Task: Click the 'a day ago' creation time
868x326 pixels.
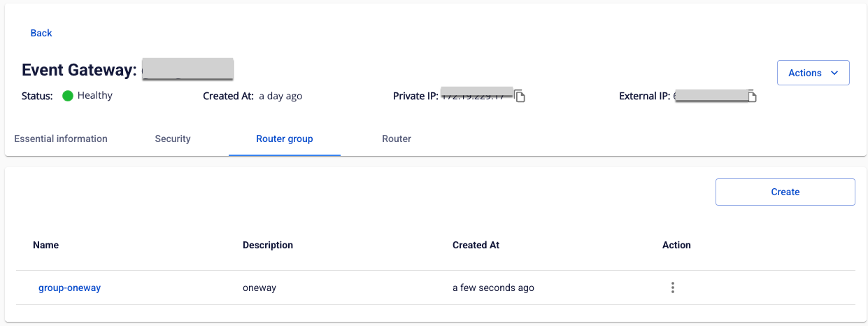Action: click(280, 96)
